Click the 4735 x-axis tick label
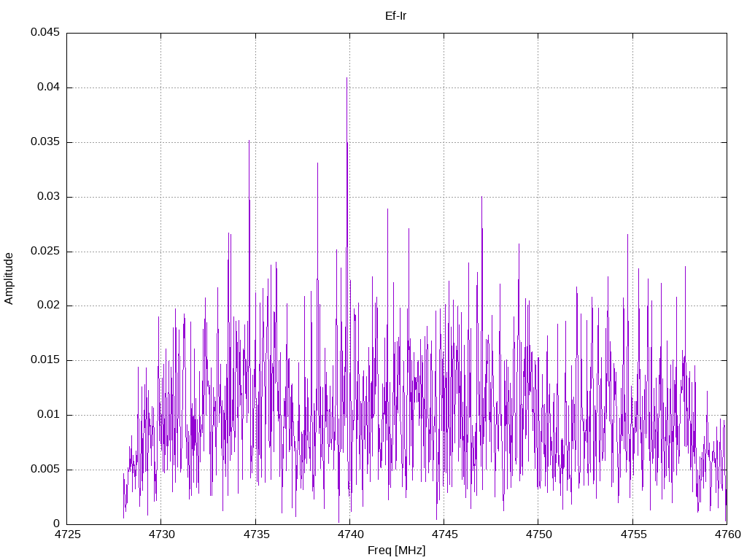The width and height of the screenshot is (747, 560). tap(256, 534)
